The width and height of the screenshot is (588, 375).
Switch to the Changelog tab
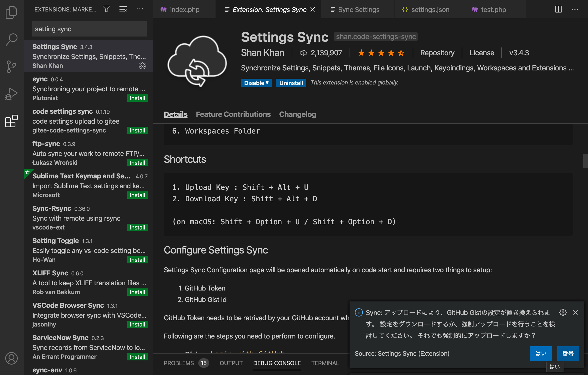click(x=297, y=114)
